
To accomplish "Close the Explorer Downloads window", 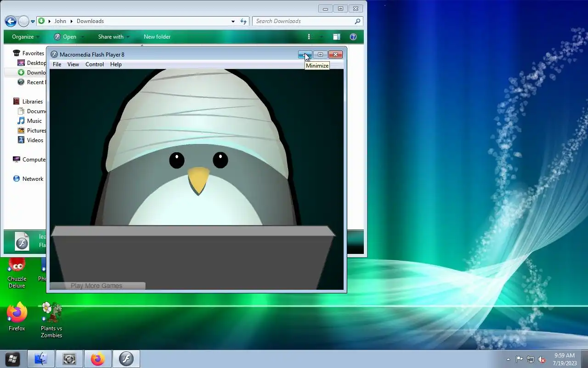I will [356, 8].
